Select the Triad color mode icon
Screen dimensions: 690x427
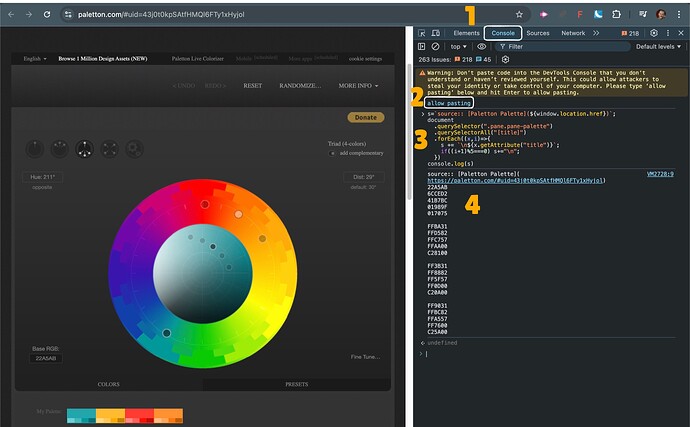84,149
